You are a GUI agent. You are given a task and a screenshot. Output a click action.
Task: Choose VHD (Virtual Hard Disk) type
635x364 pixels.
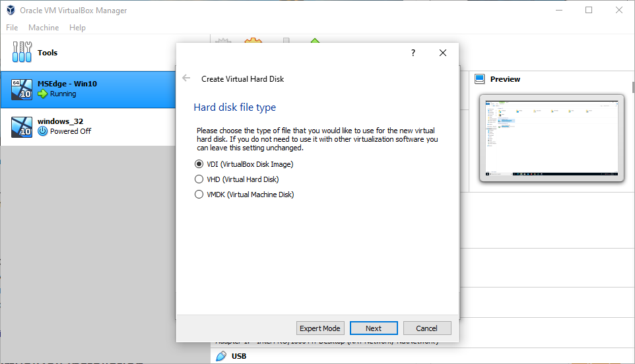click(x=237, y=179)
